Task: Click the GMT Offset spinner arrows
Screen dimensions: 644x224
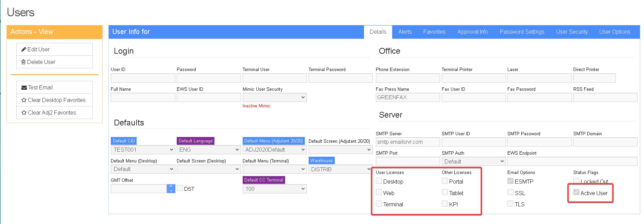Action: [171, 189]
